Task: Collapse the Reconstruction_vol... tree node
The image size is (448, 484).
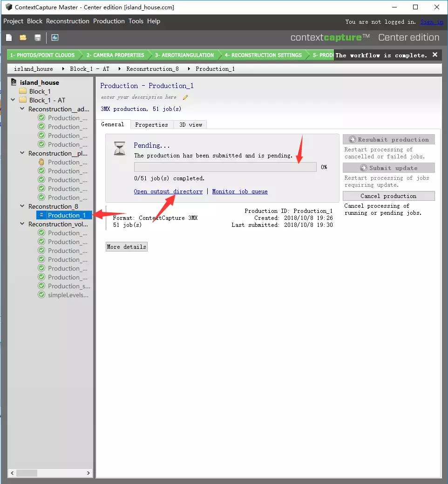Action: tap(22, 224)
